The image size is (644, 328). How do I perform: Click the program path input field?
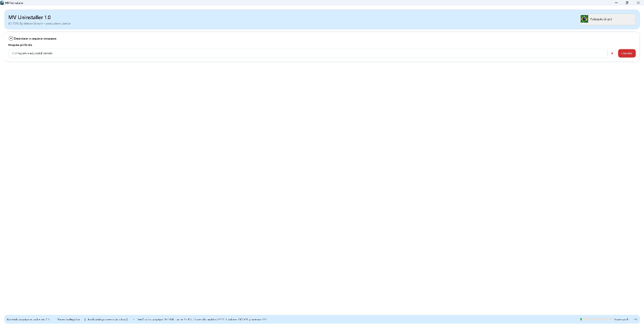click(307, 54)
